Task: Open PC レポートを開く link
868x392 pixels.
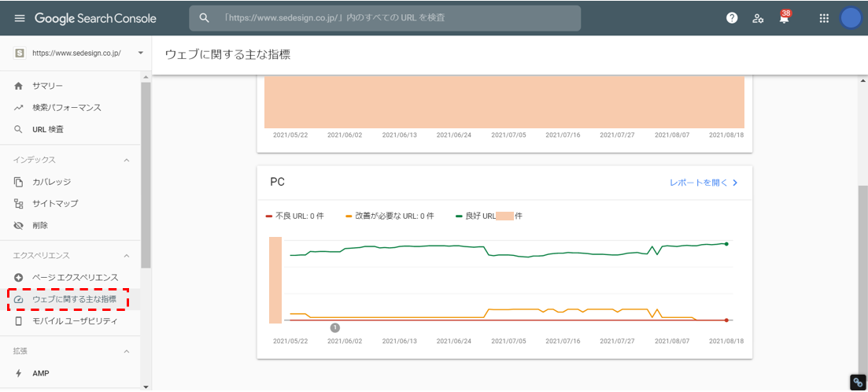Action: click(704, 182)
